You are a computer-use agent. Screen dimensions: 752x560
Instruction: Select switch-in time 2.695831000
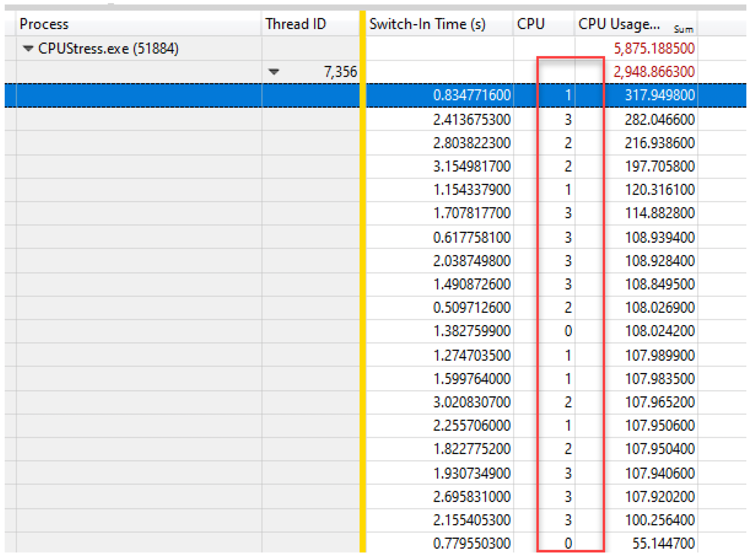pos(472,497)
